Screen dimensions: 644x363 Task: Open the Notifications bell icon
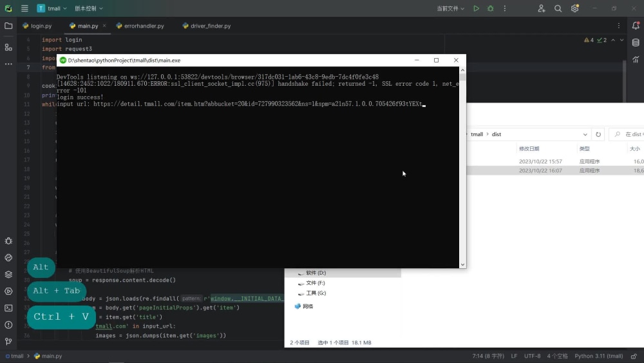pos(636,26)
